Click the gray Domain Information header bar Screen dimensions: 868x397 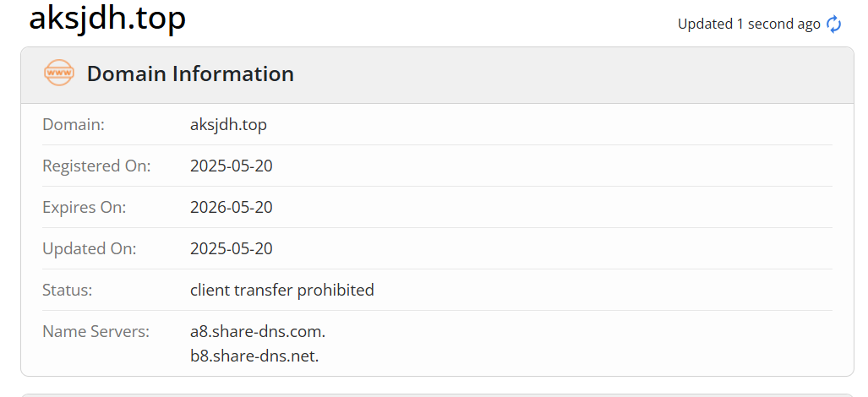pyautogui.click(x=437, y=75)
